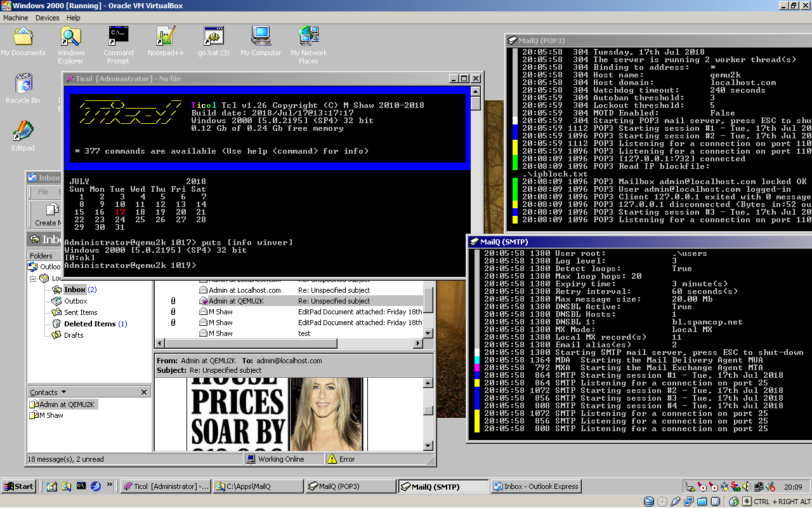The width and height of the screenshot is (812, 508).
Task: Click the VirtualBox hard disk status icon
Action: (x=648, y=502)
